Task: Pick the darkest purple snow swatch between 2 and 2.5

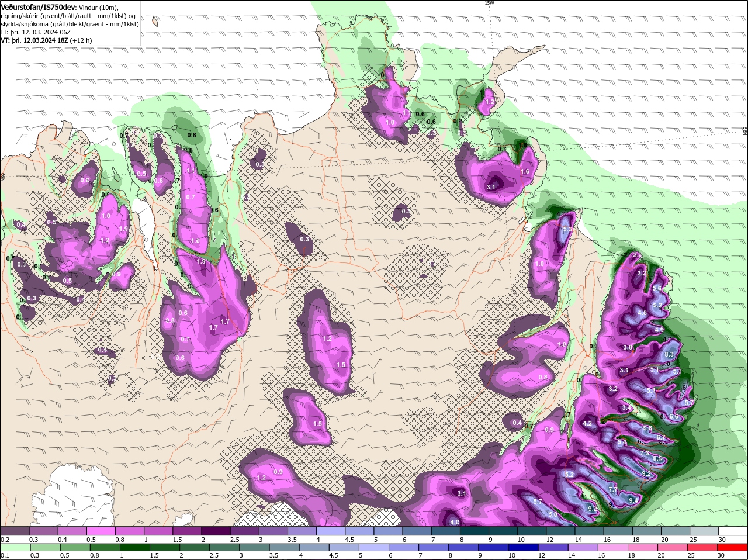Action: tap(217, 530)
